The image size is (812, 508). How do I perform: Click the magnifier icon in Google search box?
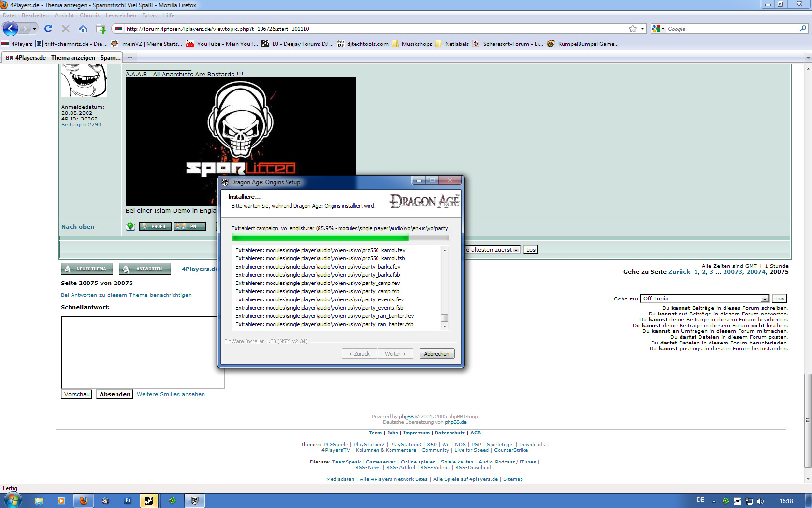(803, 29)
